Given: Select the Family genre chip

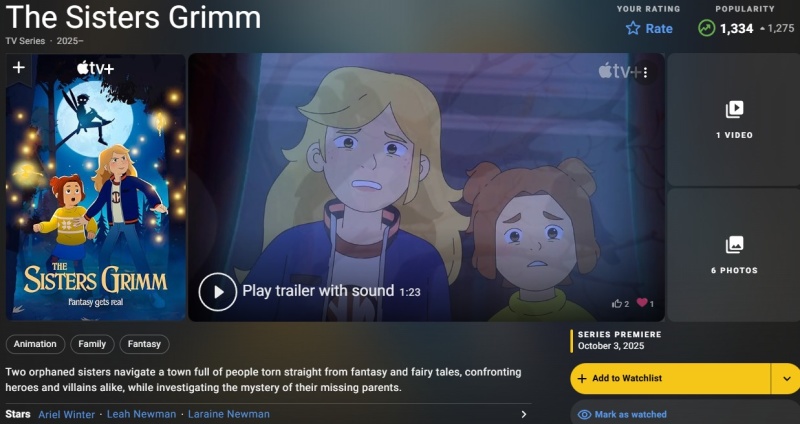Looking at the screenshot, I should 92,344.
